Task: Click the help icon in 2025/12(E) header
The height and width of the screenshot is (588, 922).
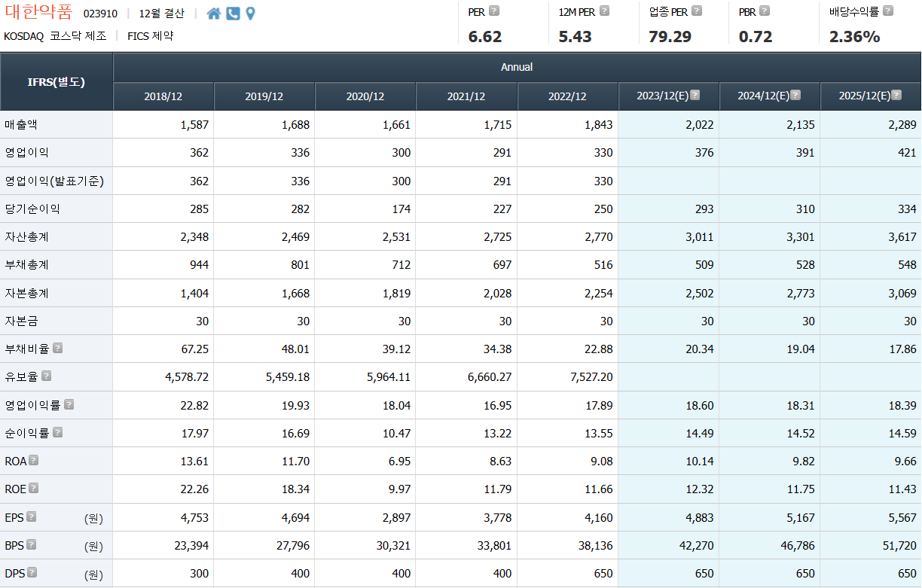Action: (896, 96)
